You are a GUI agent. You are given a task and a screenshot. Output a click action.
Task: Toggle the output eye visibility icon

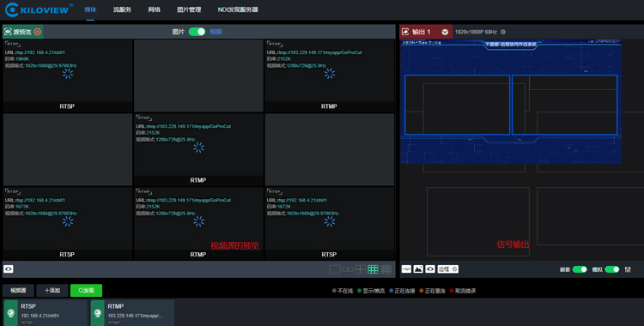(430, 269)
